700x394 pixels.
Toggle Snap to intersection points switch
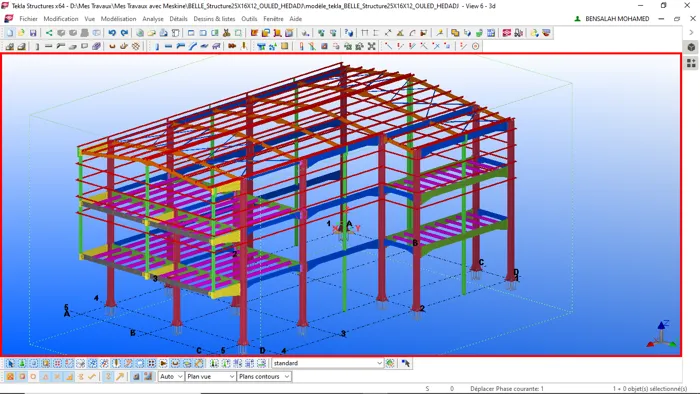[57, 377]
